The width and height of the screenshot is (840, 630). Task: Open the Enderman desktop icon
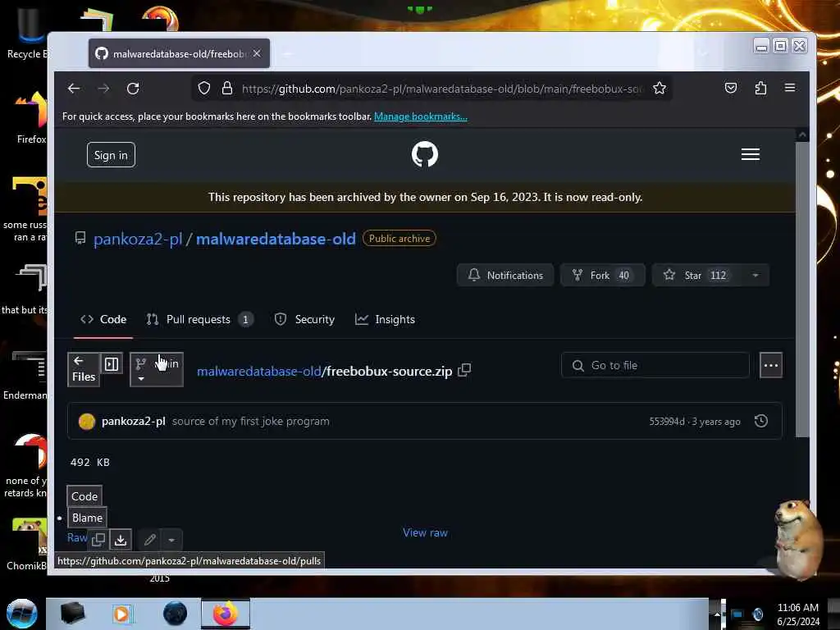pos(25,374)
